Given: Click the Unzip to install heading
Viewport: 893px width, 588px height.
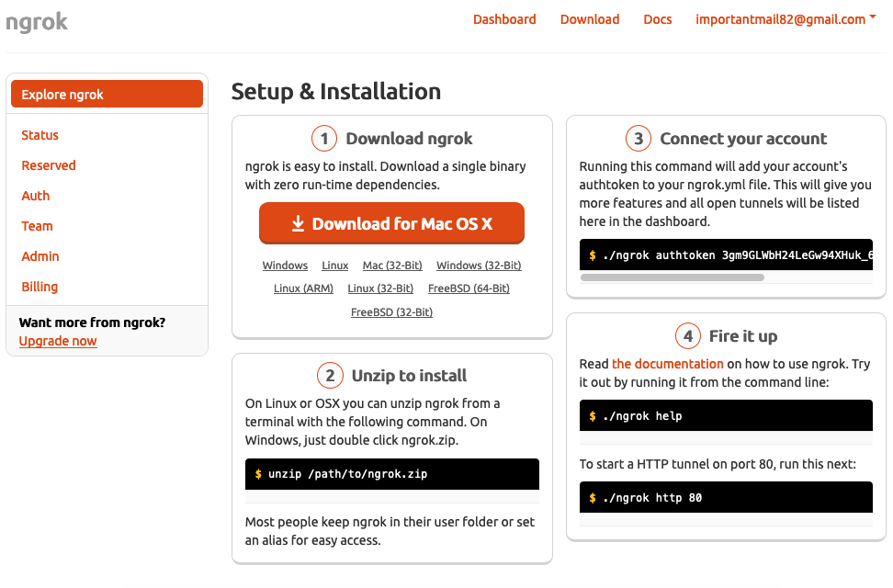Looking at the screenshot, I should 409,376.
